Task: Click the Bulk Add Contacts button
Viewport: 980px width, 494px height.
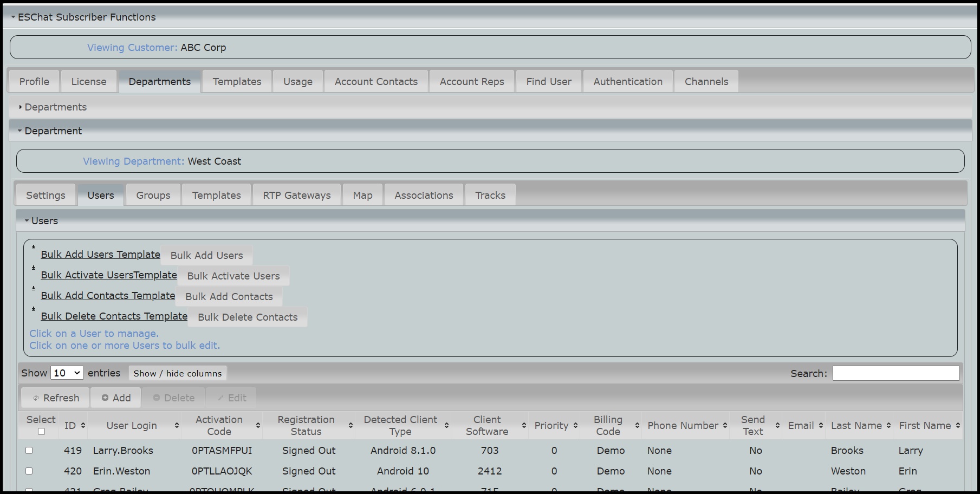Action: pos(229,296)
